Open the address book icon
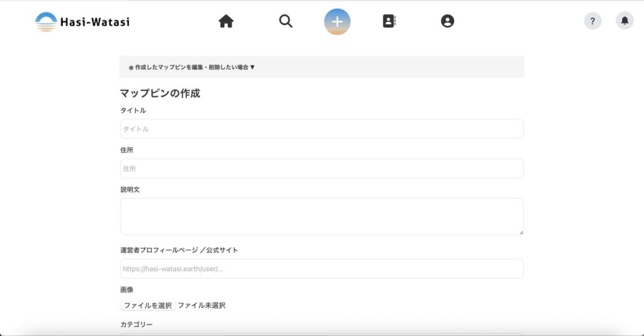 tap(389, 21)
